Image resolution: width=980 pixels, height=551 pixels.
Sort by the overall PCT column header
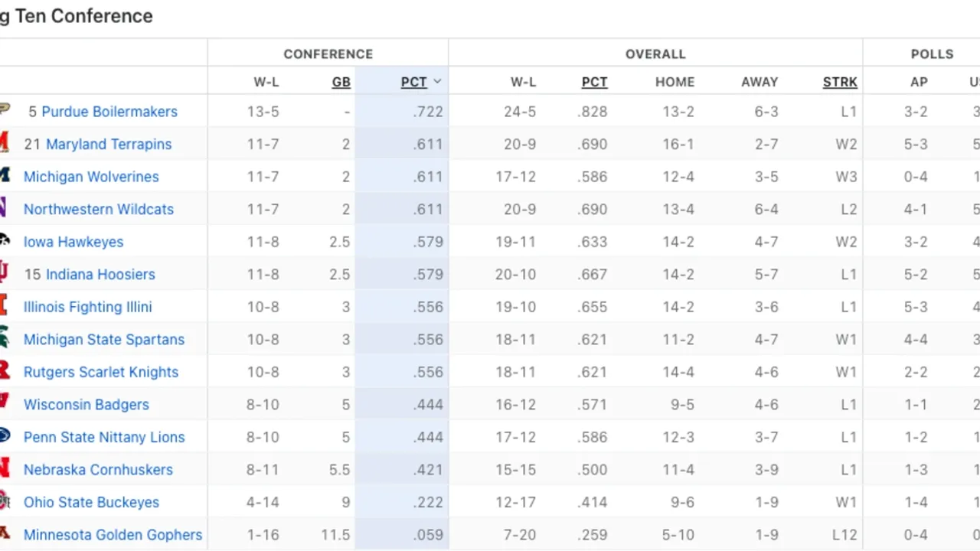click(x=594, y=81)
